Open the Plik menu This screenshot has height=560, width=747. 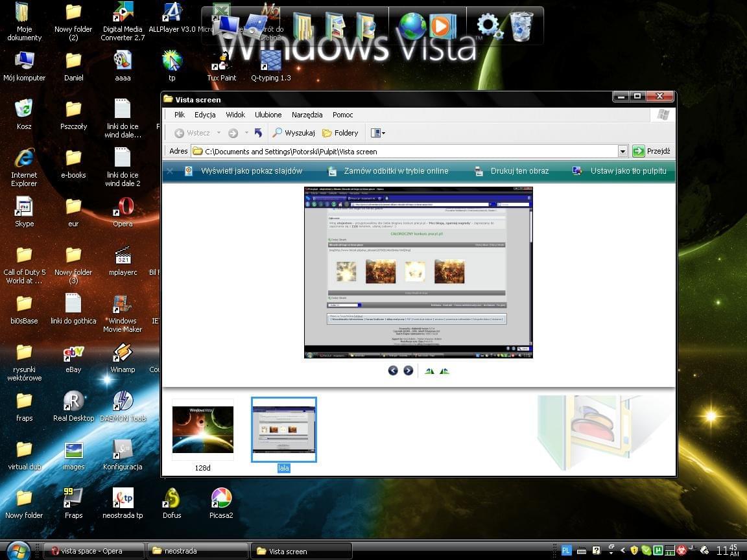(x=180, y=115)
